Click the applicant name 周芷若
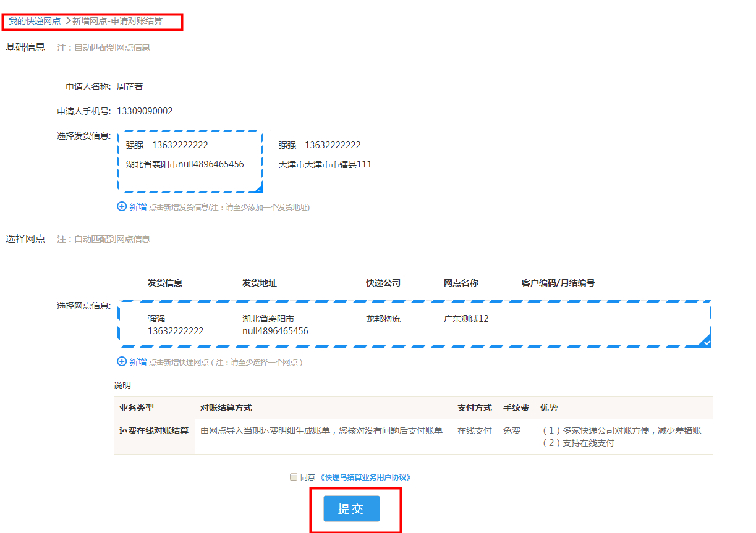Viewport: 756px width, 533px height. click(130, 86)
